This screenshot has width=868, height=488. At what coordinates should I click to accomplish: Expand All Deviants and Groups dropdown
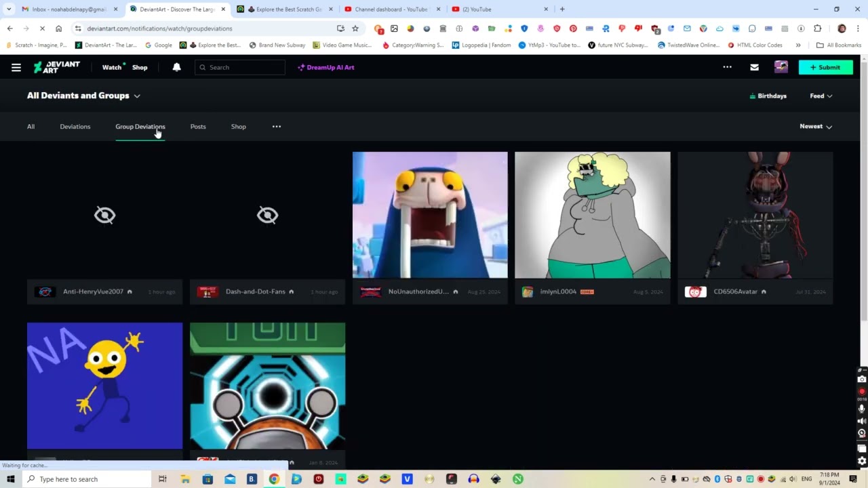pos(83,96)
